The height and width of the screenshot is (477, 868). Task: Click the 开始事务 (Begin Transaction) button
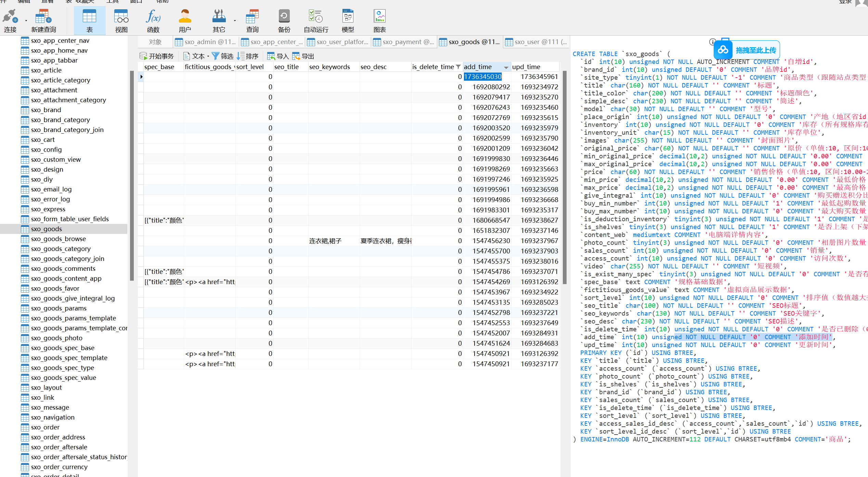coord(157,56)
